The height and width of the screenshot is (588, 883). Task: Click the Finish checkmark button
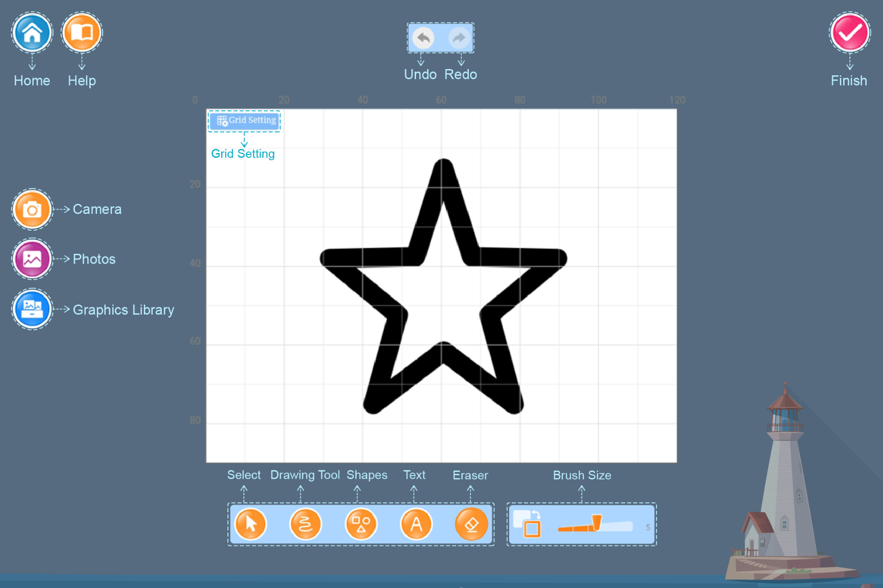click(849, 33)
